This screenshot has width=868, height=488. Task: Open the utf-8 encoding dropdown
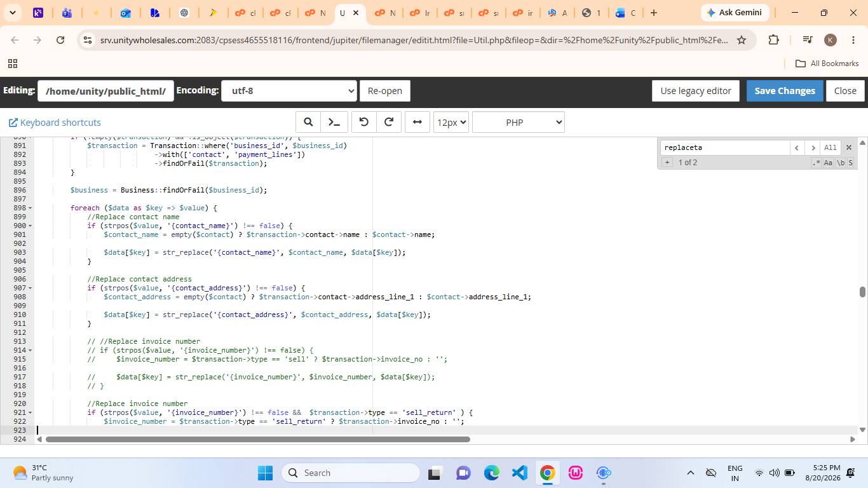[x=288, y=91]
